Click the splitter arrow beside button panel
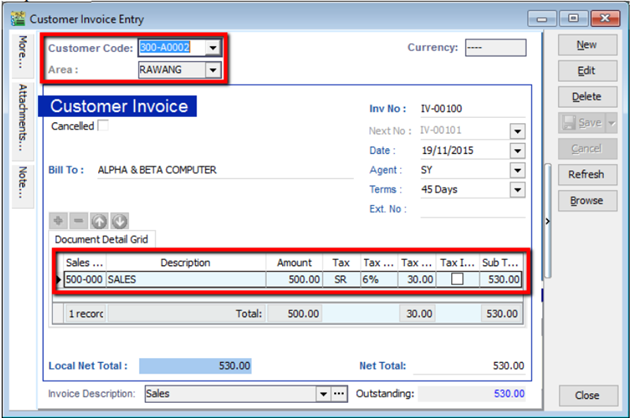The height and width of the screenshot is (418, 631). [x=547, y=220]
